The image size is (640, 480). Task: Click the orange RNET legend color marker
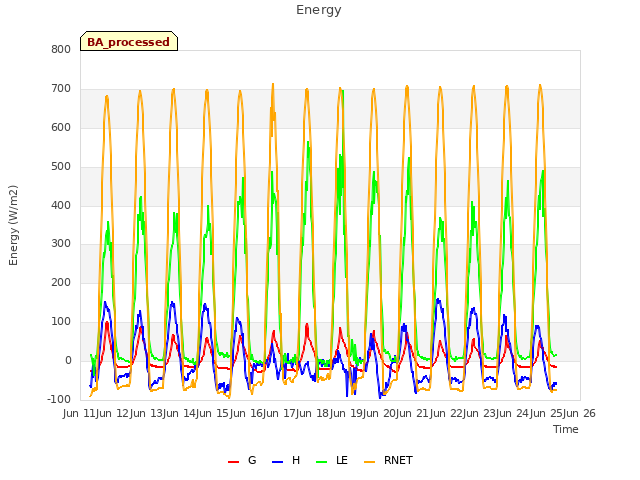369,462
